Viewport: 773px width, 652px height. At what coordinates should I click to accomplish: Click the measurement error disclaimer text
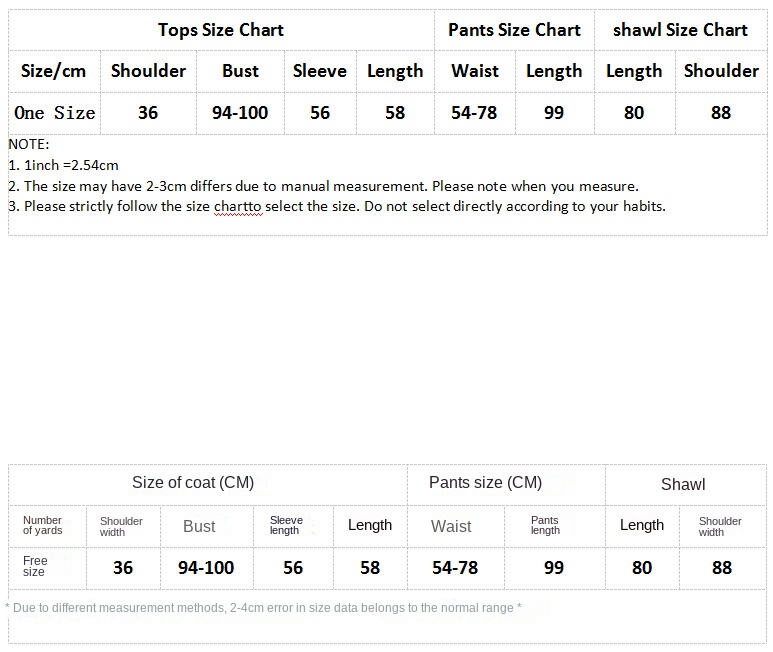pos(263,608)
